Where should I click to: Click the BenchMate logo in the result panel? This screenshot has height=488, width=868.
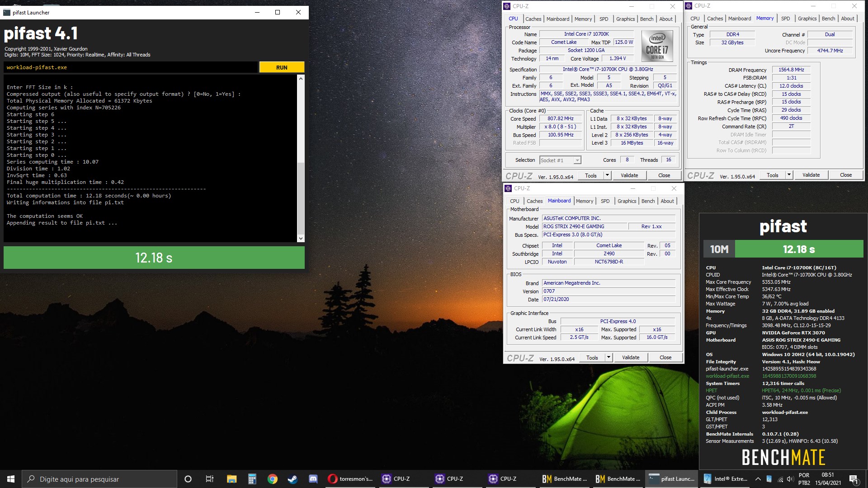(x=783, y=457)
